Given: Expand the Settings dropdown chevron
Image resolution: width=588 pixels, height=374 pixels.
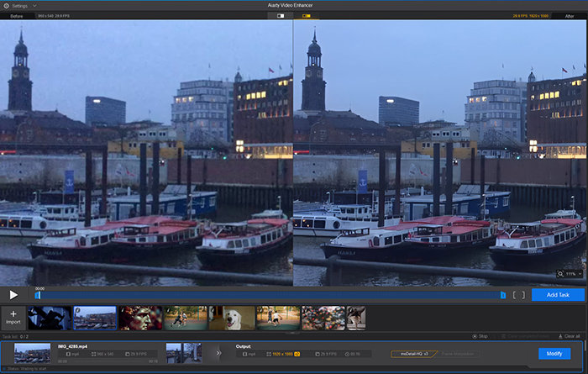Looking at the screenshot, I should point(34,5).
